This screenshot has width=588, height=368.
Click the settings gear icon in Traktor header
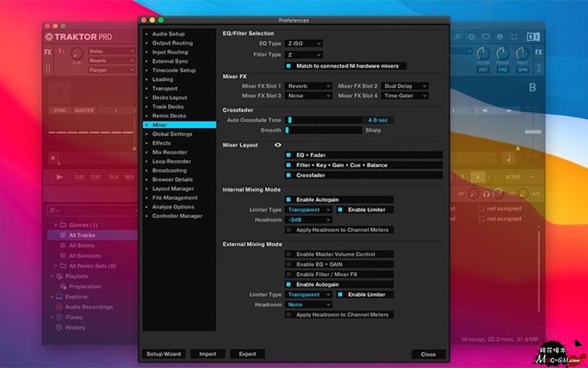point(472,37)
